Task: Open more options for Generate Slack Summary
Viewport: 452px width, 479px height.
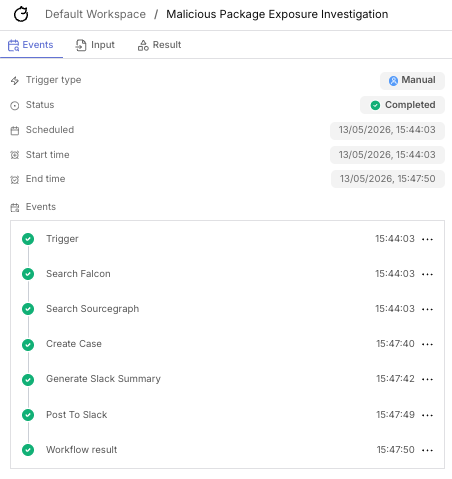Action: click(427, 379)
